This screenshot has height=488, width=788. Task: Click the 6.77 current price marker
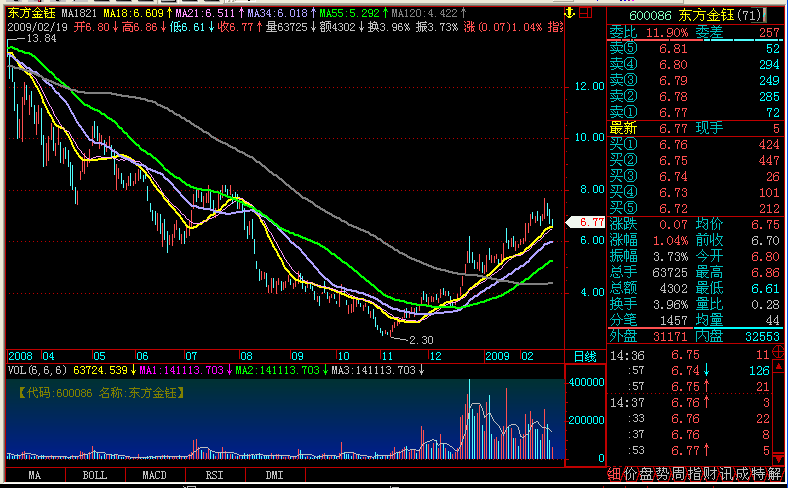586,222
